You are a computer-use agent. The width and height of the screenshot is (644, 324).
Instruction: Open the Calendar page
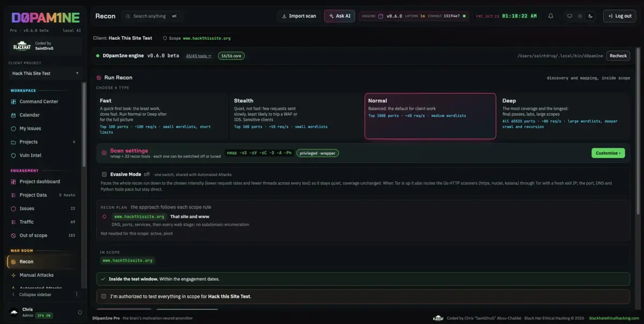43,115
